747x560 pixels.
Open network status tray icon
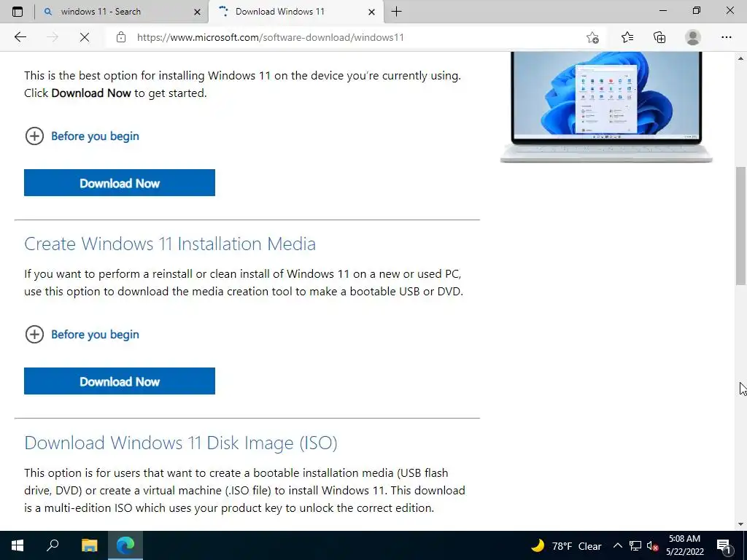tap(635, 546)
